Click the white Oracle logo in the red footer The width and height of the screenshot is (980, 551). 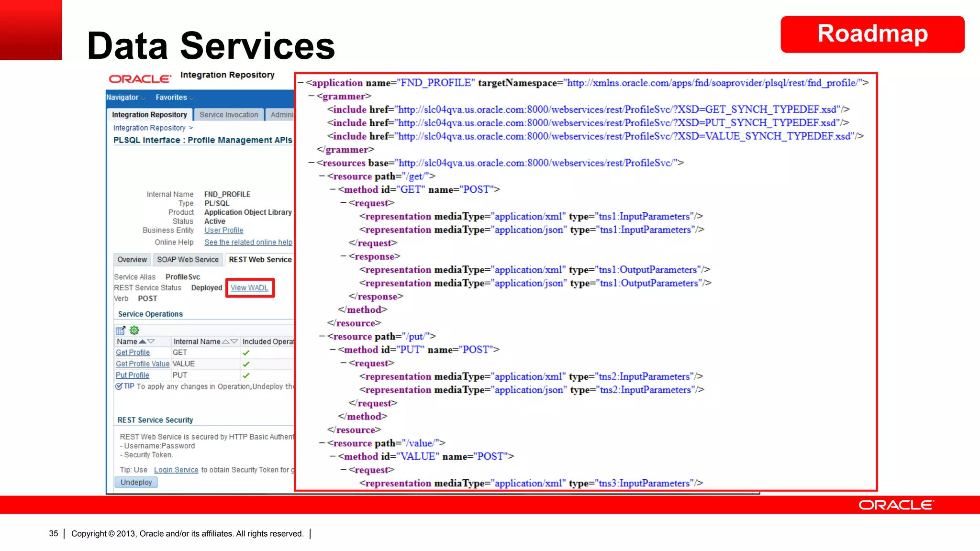coord(896,505)
